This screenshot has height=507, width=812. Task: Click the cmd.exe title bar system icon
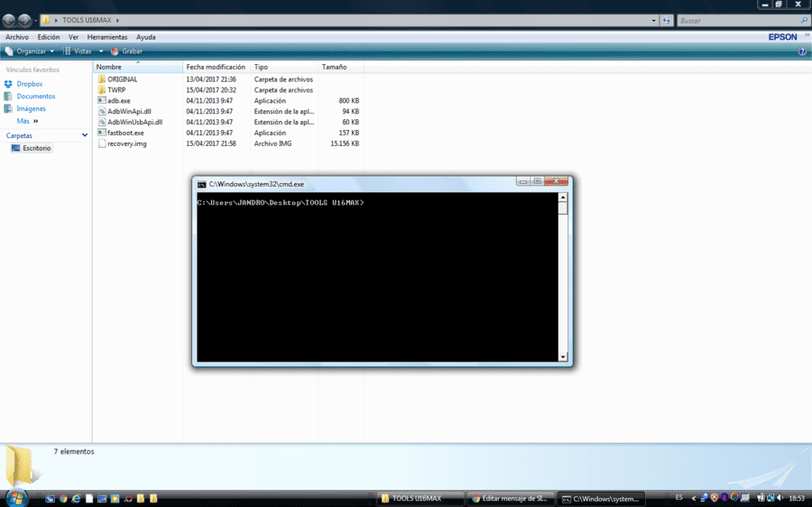201,184
